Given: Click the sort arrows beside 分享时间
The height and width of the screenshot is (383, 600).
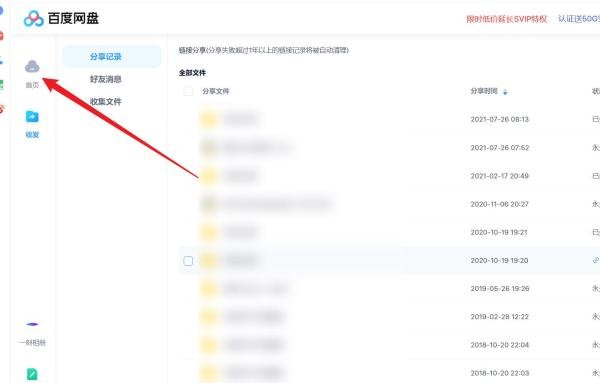Looking at the screenshot, I should tap(505, 92).
